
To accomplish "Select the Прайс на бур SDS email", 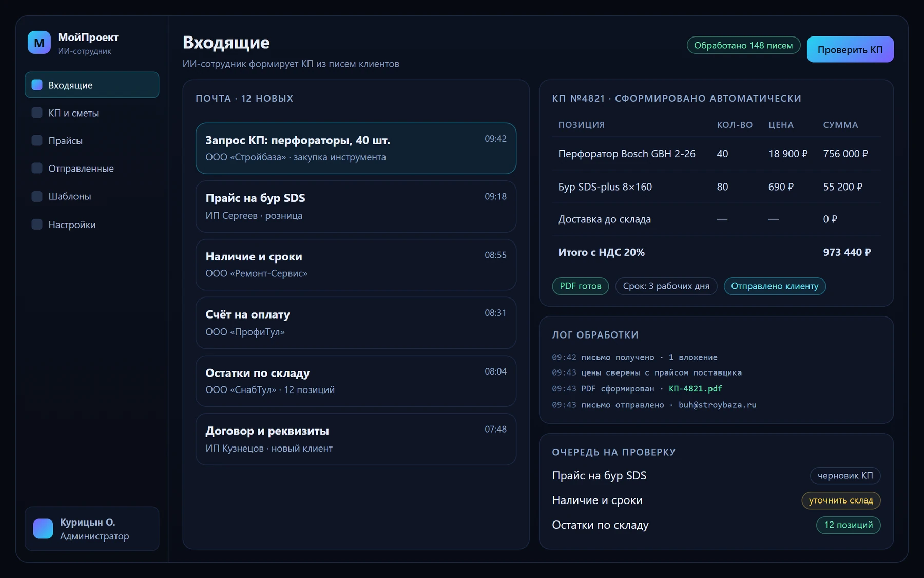I will point(356,207).
